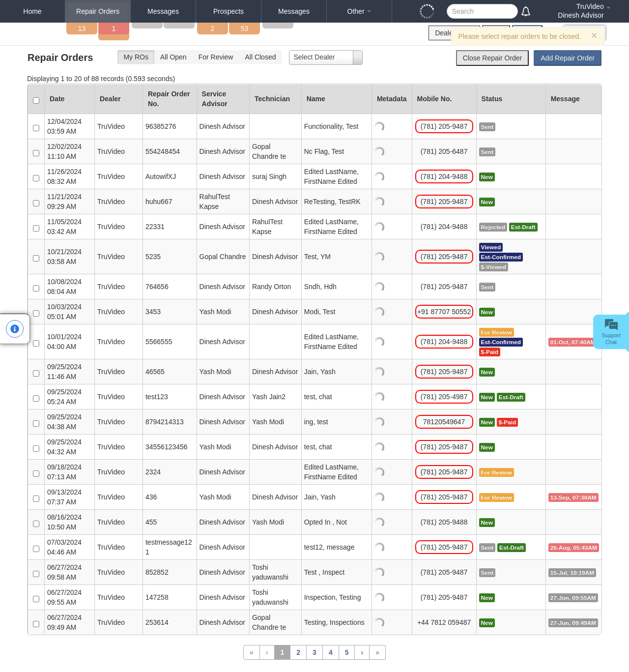Open the TruVideo Dinesh Advisor user menu
The width and height of the screenshot is (629, 672).
click(x=584, y=11)
